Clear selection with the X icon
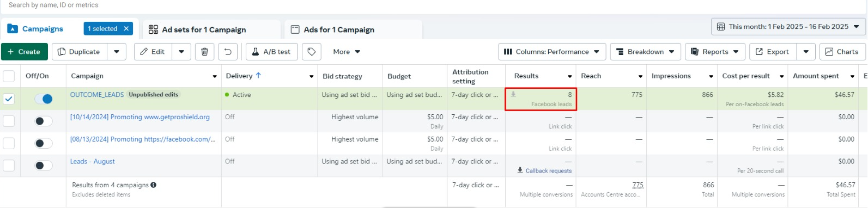The height and width of the screenshot is (208, 868). pos(126,29)
